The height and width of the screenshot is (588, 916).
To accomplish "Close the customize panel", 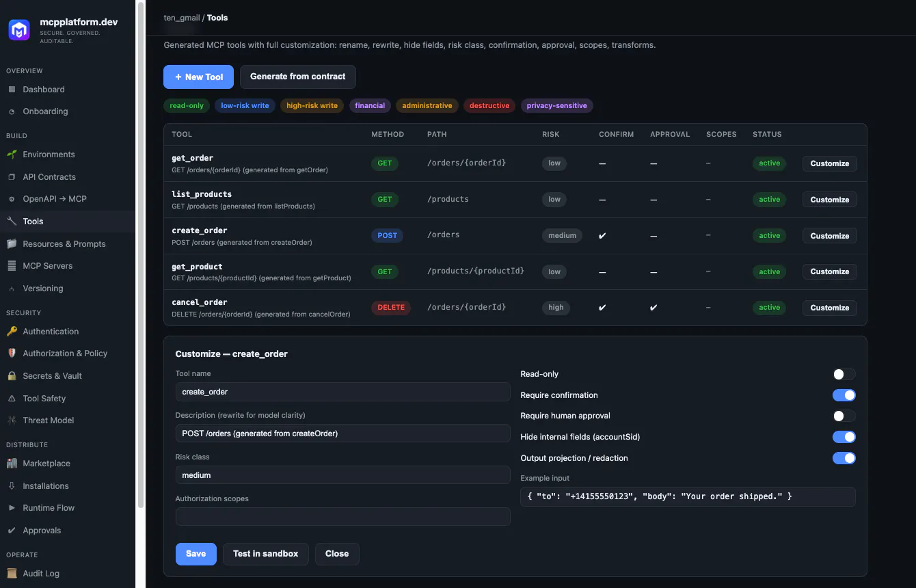I will pyautogui.click(x=336, y=554).
